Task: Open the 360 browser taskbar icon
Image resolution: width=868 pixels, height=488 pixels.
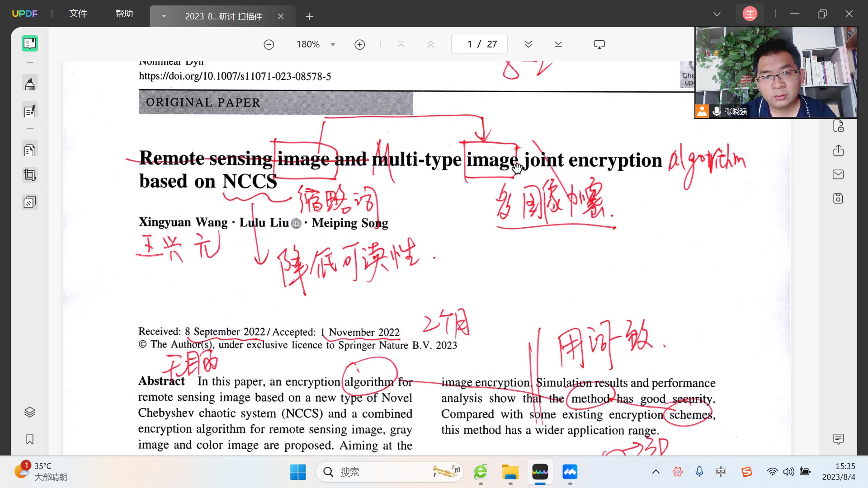Action: [481, 472]
